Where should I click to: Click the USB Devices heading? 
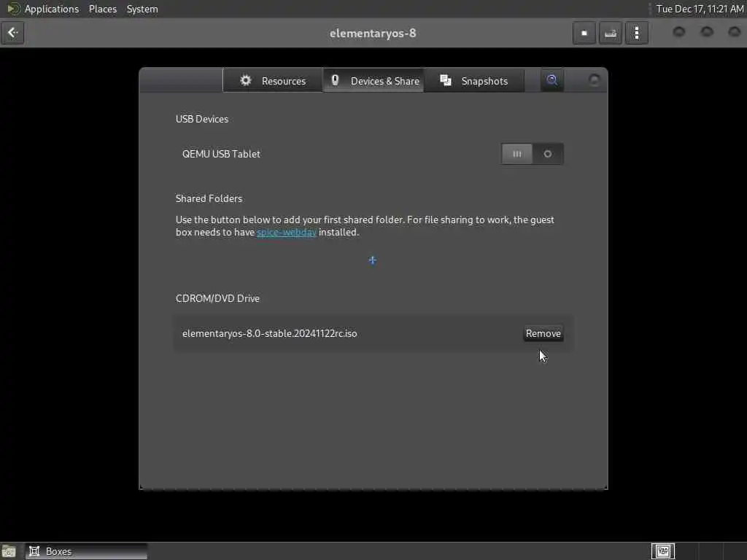click(x=202, y=119)
